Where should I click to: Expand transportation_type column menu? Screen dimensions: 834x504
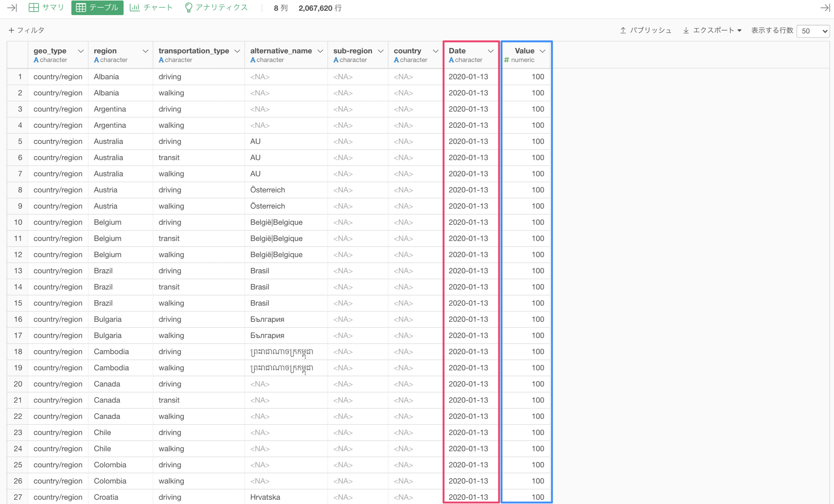tap(237, 51)
